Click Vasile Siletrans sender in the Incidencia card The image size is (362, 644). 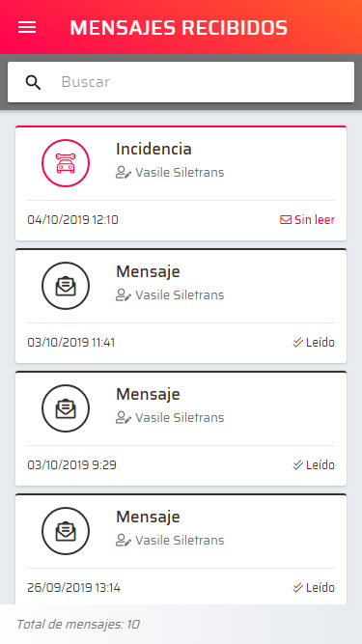[x=180, y=173]
